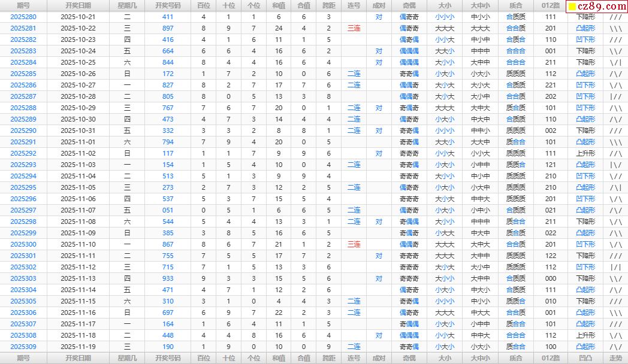Click 质质质 in row 2025301

pyautogui.click(x=516, y=256)
